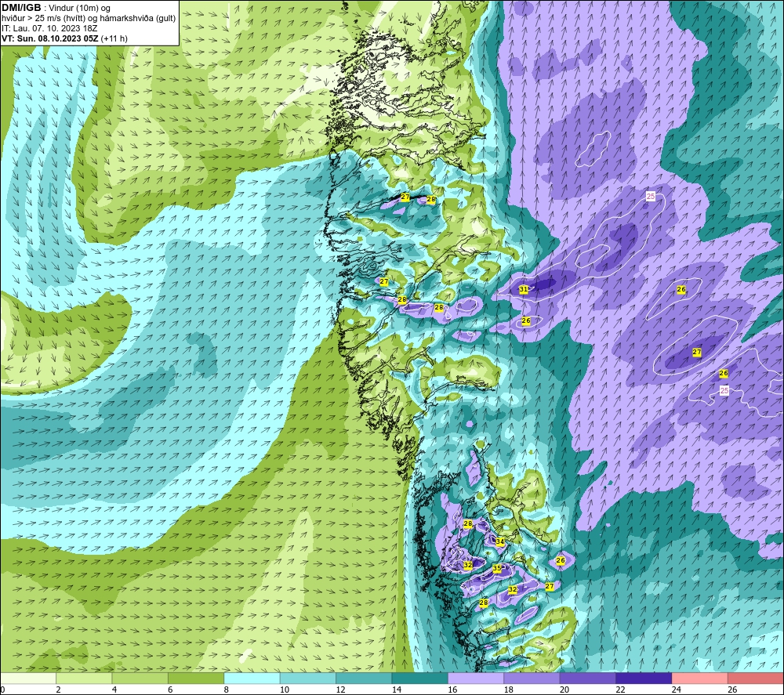The height and width of the screenshot is (695, 784).
Task: Select the 20–22 m/s violet scale swatch
Action: tap(588, 679)
